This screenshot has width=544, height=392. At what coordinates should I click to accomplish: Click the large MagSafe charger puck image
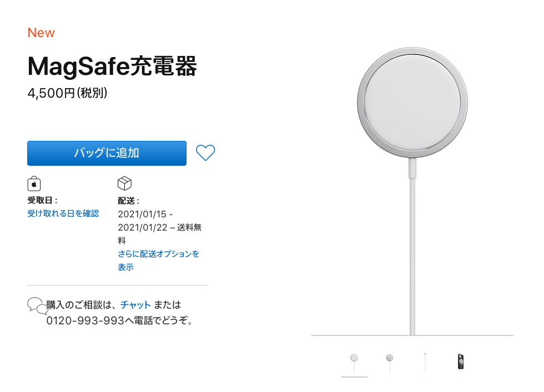tap(412, 103)
